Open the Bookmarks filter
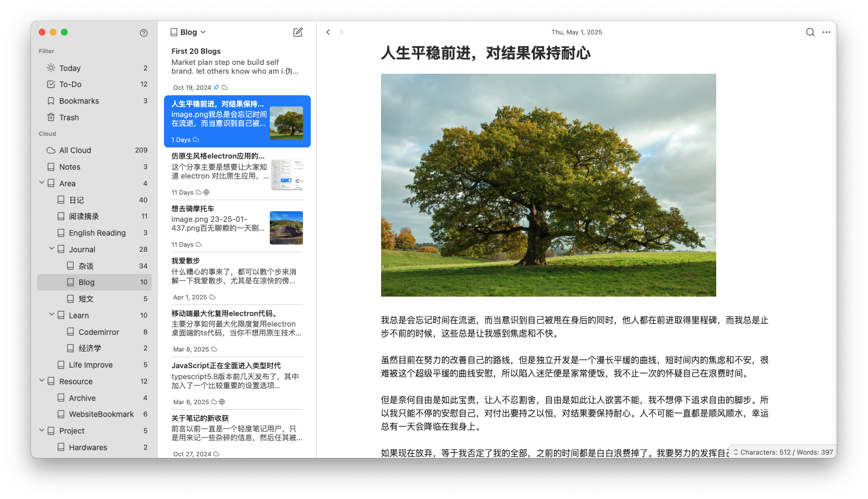Screen dimensions: 868x499 94,101
